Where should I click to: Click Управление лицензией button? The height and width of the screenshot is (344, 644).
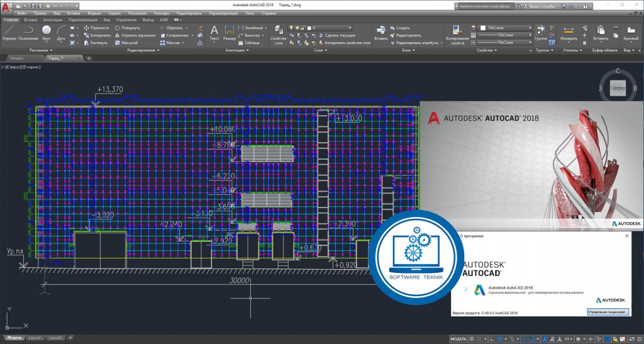tap(607, 312)
